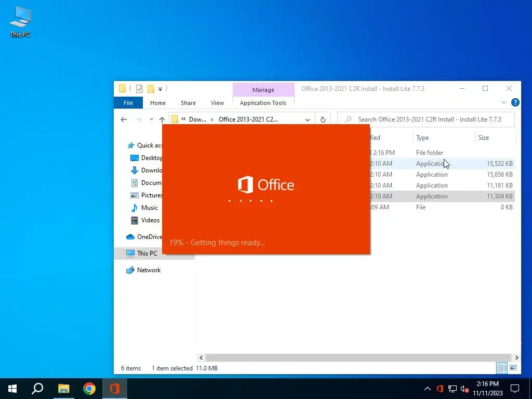Open Recent locations dropdown arrow
This screenshot has height=399, width=532.
(x=151, y=119)
